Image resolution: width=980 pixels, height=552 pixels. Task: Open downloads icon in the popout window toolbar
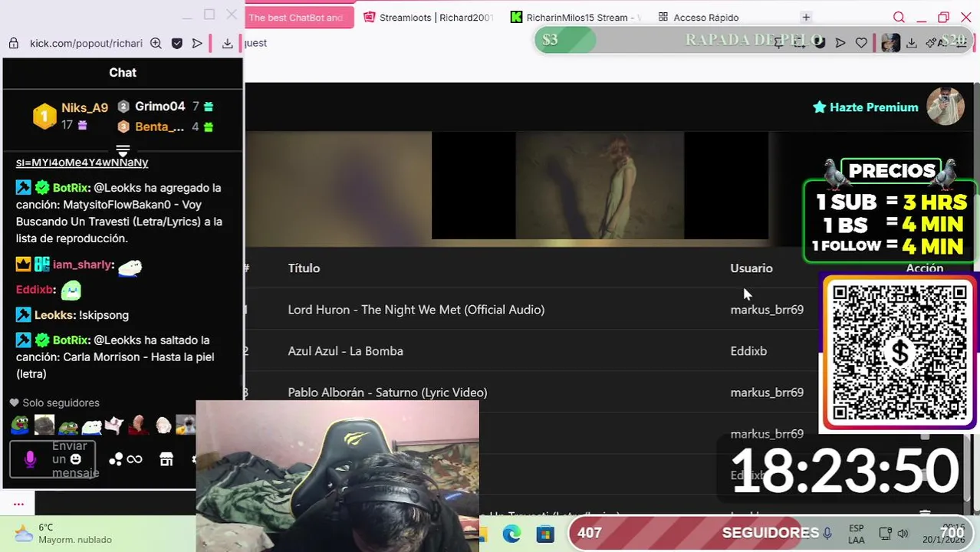[227, 44]
